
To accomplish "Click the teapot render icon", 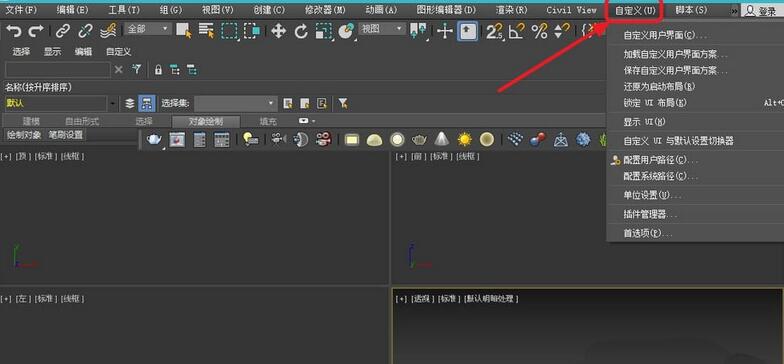I will [x=154, y=140].
